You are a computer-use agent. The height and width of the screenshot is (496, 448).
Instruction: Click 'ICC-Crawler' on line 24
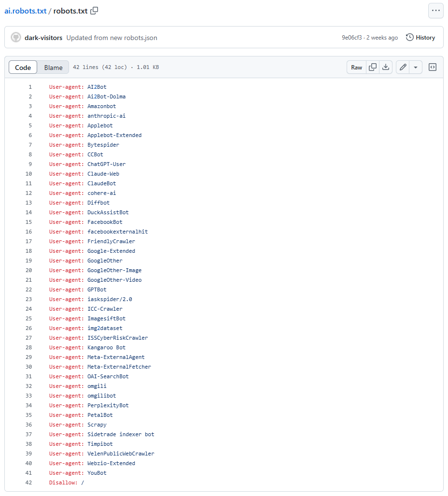[105, 309]
